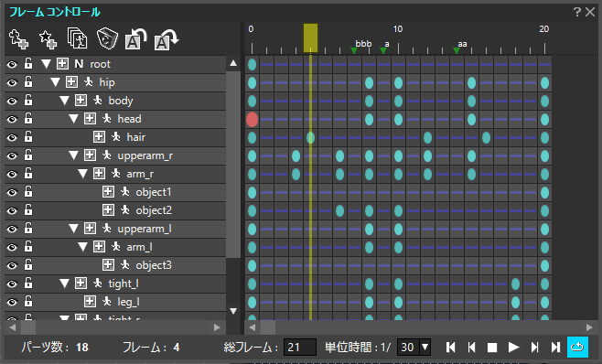Screen dimensions: 602x364
Task: Click the star with plus toolbar icon
Action: point(48,39)
